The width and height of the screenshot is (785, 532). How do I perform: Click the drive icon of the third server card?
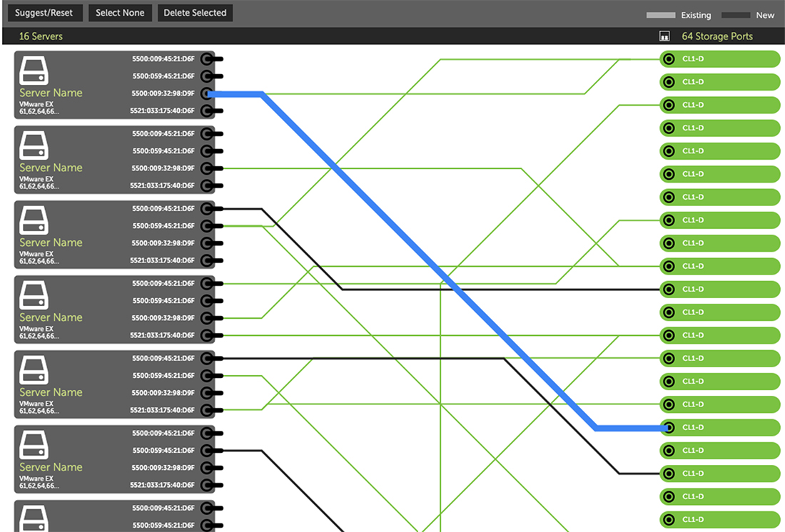click(34, 220)
